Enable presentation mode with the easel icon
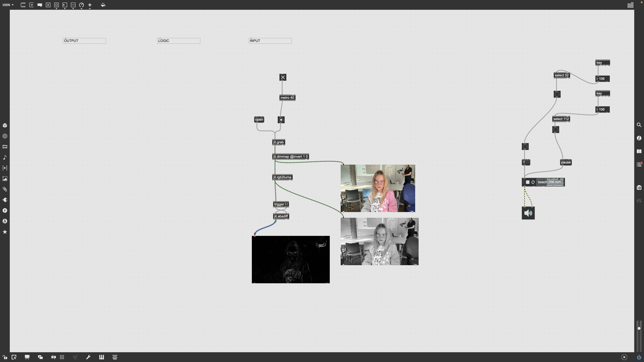Viewport: 644px width, 362px height. coord(27,357)
